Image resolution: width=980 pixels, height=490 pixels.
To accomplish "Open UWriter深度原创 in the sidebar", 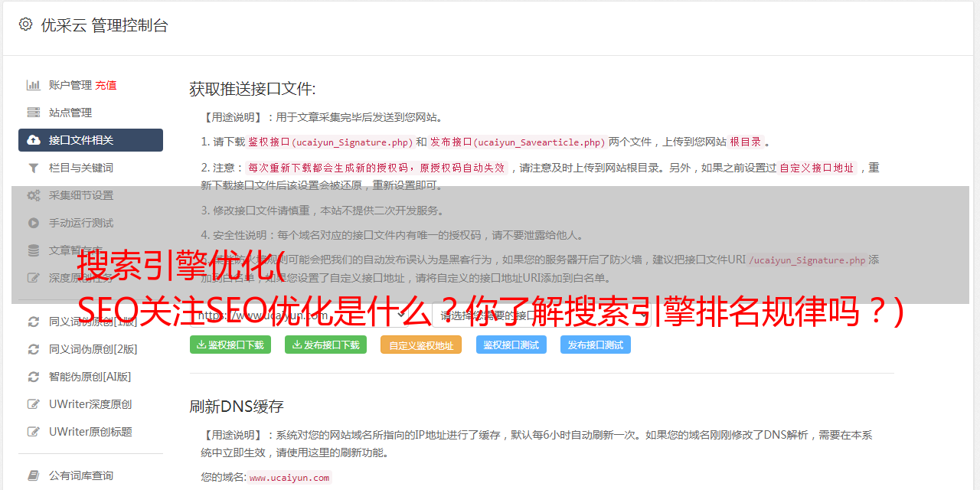I will [x=90, y=404].
